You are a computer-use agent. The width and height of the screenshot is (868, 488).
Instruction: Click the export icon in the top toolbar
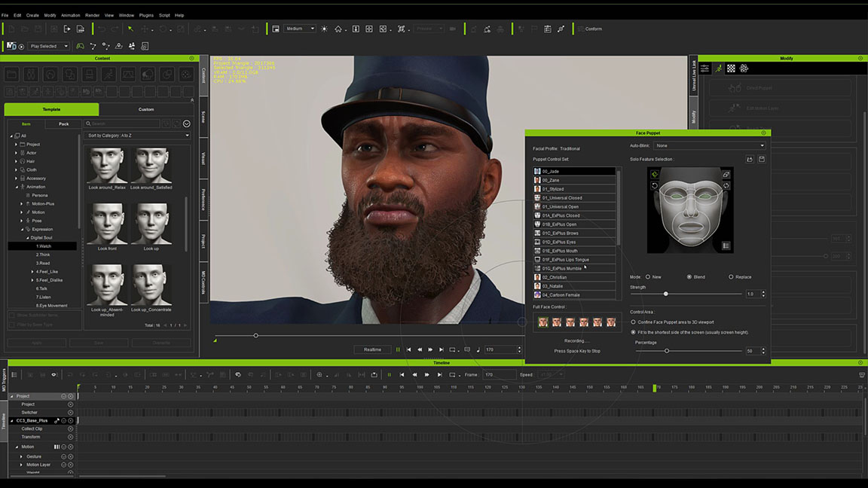coord(67,29)
